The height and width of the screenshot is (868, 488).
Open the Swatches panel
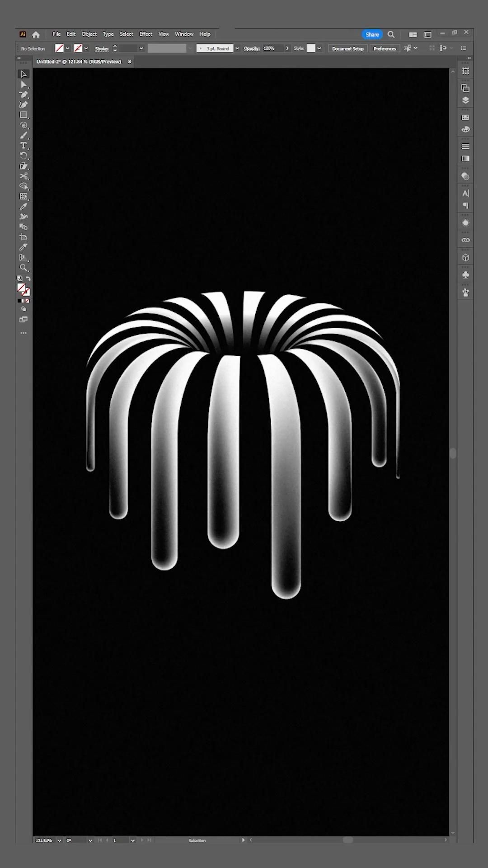[465, 118]
